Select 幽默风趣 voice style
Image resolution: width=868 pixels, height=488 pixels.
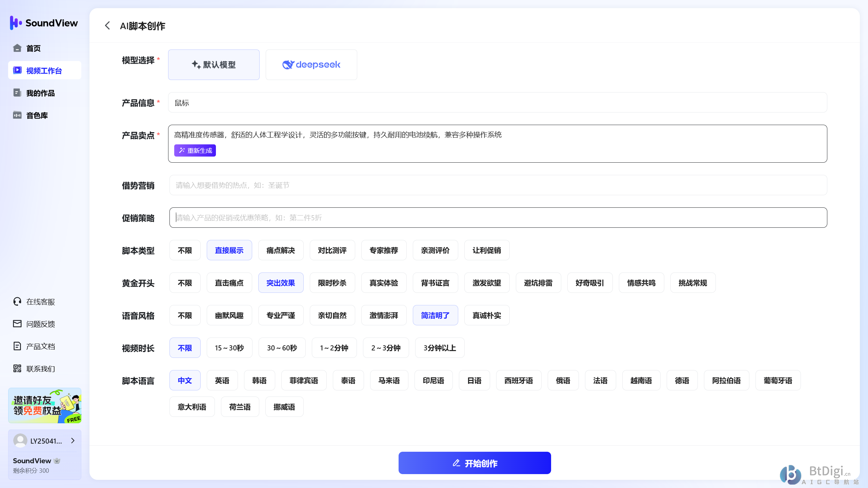click(229, 316)
